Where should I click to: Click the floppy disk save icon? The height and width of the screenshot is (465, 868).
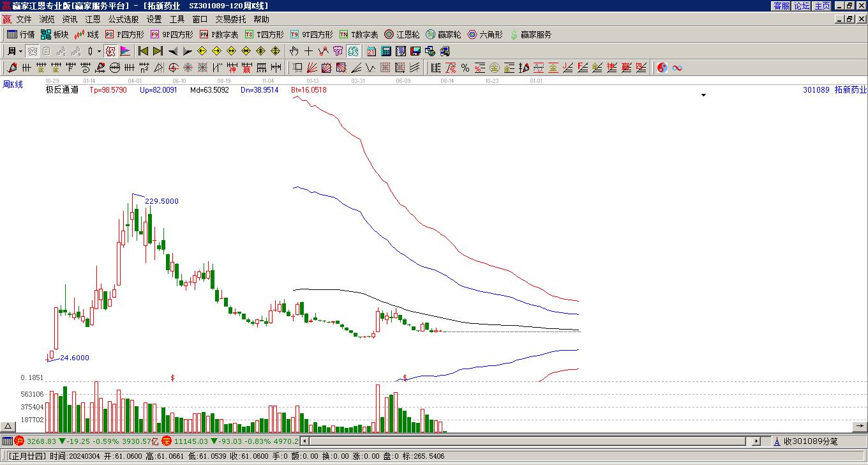coord(415,51)
